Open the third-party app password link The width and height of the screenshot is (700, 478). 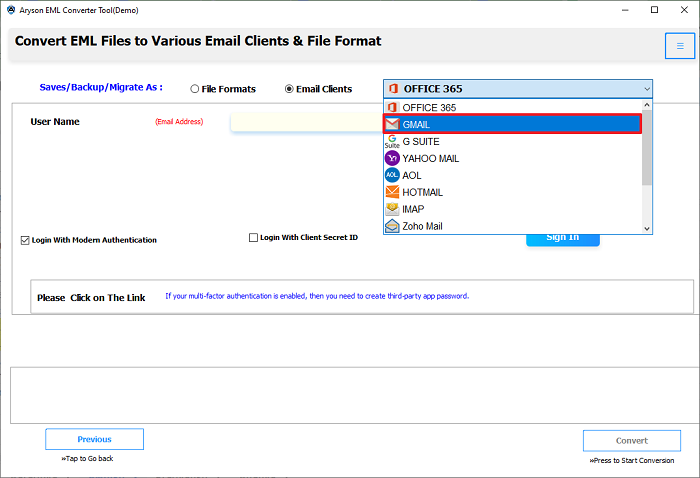point(317,296)
